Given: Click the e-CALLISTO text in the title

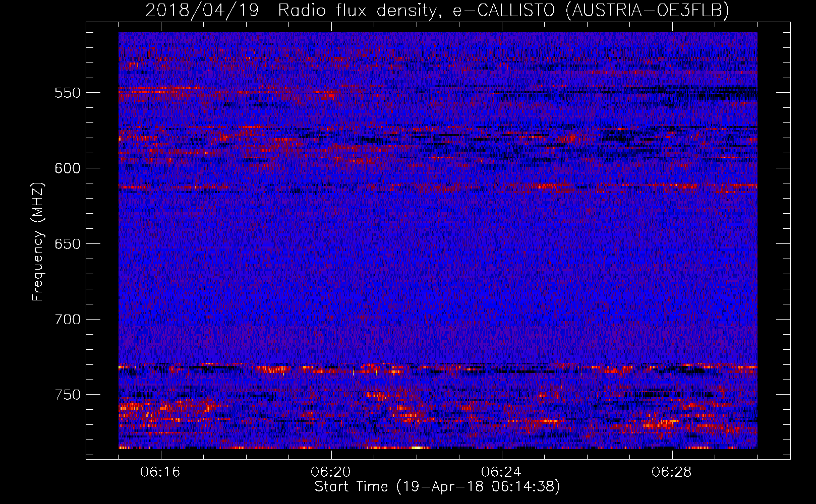Looking at the screenshot, I should [x=503, y=10].
